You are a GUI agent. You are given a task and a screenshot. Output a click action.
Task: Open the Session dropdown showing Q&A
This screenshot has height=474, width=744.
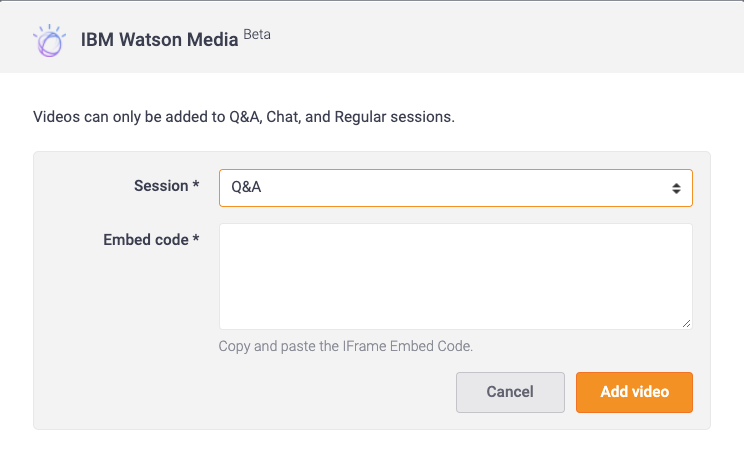456,188
